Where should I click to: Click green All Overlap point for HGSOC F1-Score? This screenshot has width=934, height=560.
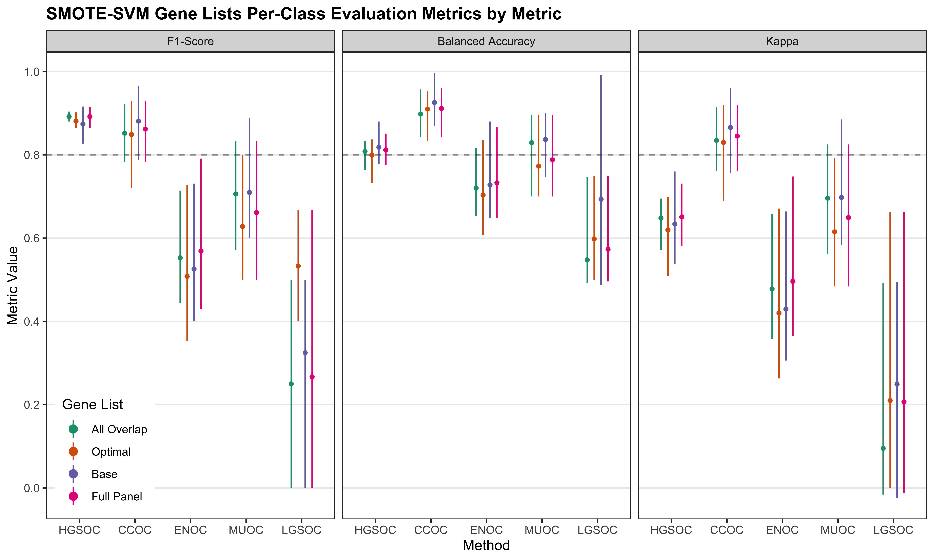[x=69, y=117]
